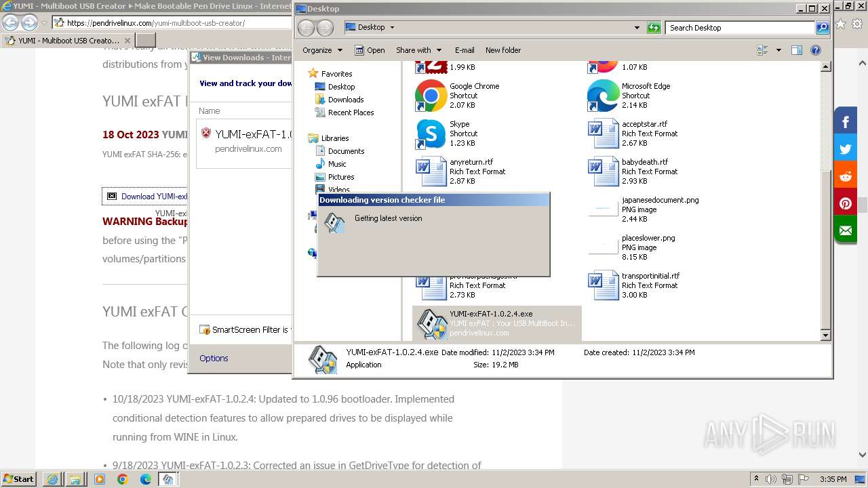Share page via Twitter icon
The height and width of the screenshot is (488, 868).
point(846,149)
